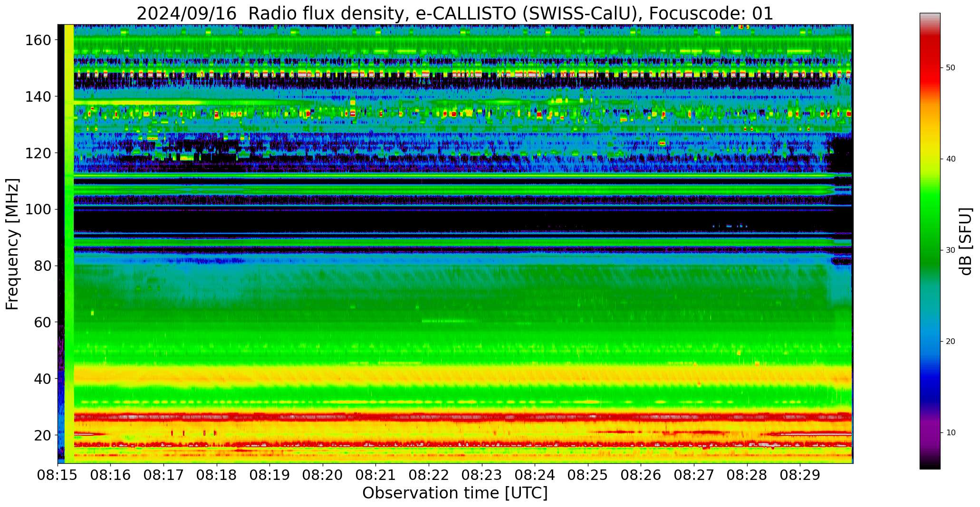Click the 08:21 time tick label

[x=376, y=475]
